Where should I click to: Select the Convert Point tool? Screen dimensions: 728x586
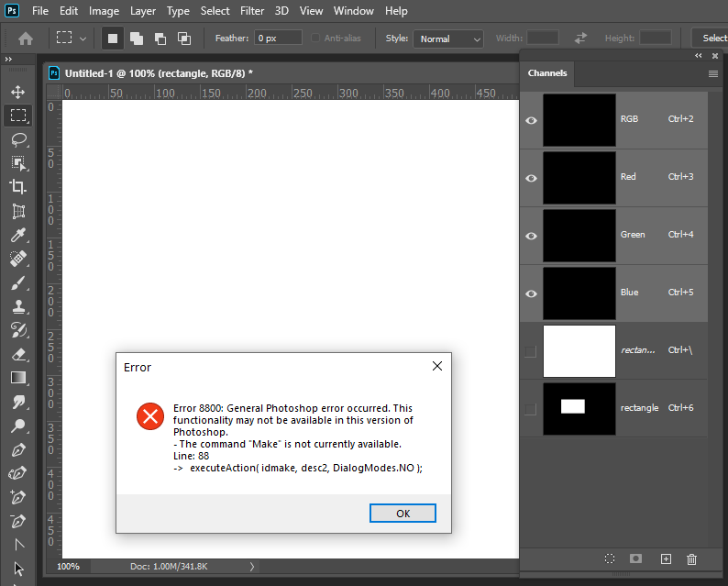click(19, 545)
